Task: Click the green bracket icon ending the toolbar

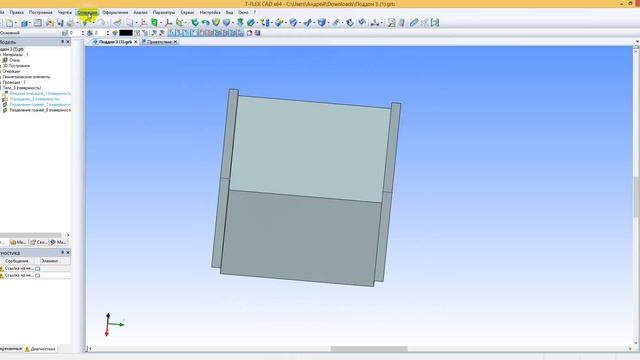Action: [x=435, y=23]
